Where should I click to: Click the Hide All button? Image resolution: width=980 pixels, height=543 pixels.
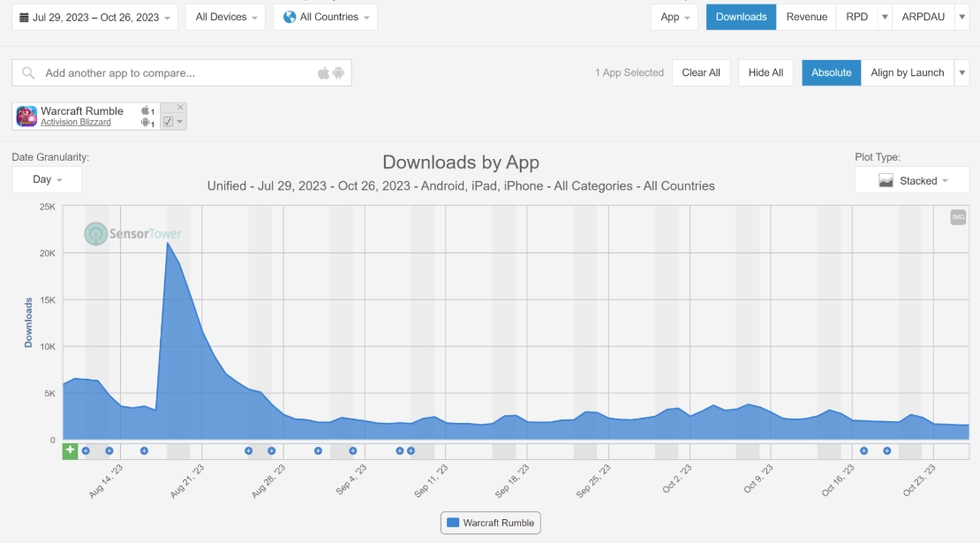click(x=765, y=72)
